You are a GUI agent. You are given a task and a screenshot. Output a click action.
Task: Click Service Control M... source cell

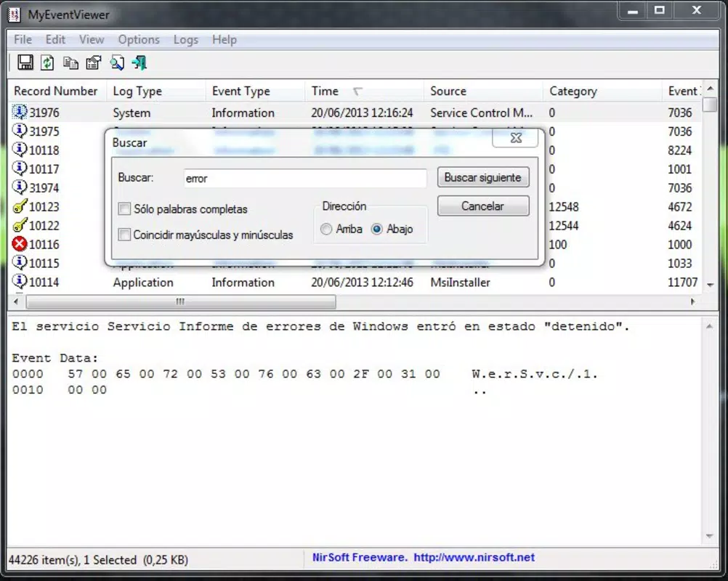481,113
